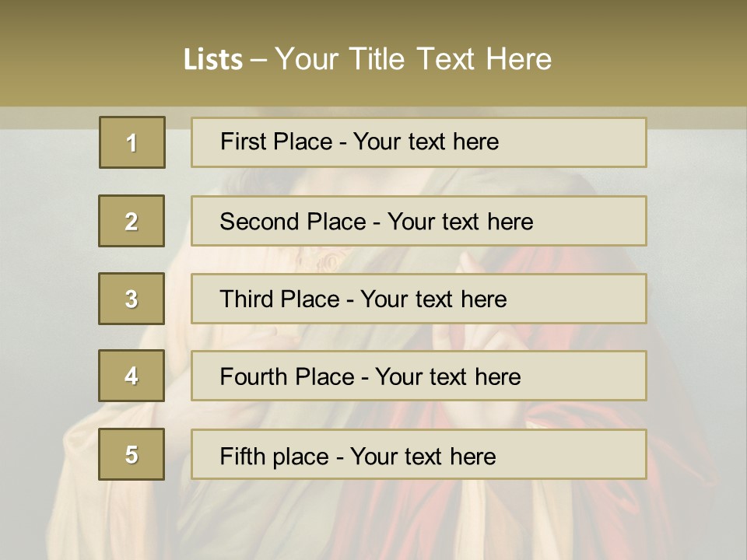Click the number 1 box
The image size is (747, 560).
click(132, 142)
